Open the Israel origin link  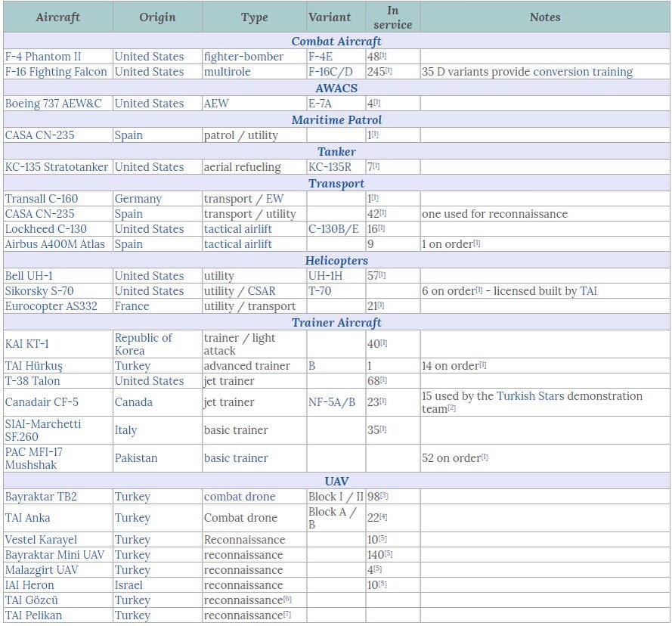[x=129, y=585]
